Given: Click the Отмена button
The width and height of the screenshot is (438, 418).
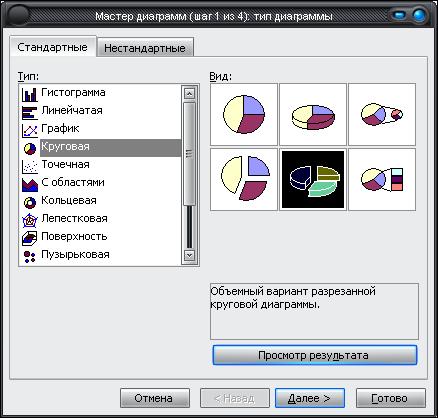Looking at the screenshot, I should click(x=155, y=398).
